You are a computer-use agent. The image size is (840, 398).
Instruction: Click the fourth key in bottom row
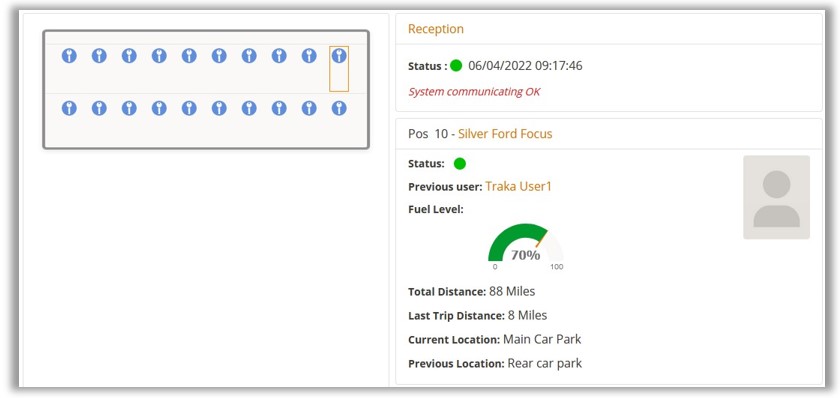coord(159,108)
